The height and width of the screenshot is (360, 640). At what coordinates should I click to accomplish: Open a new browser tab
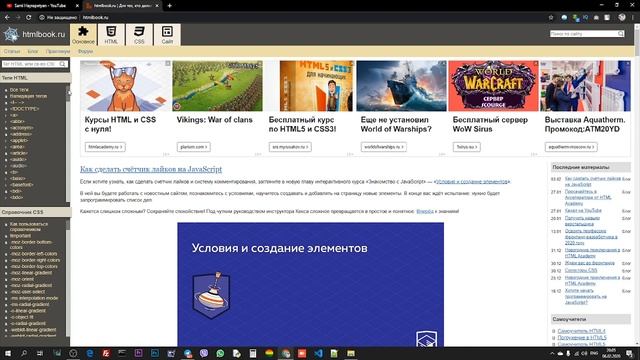click(169, 6)
